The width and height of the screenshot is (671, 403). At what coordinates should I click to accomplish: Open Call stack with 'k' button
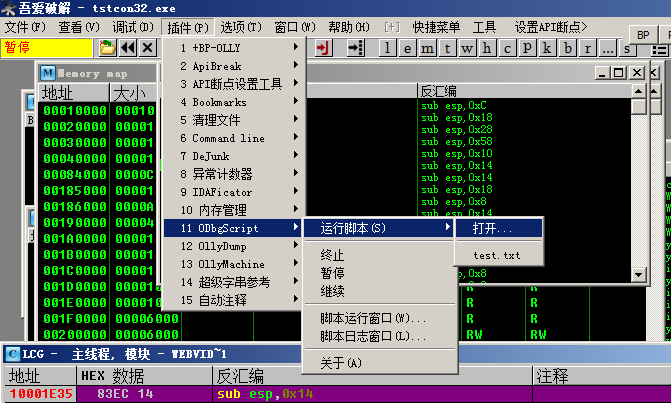click(x=547, y=47)
